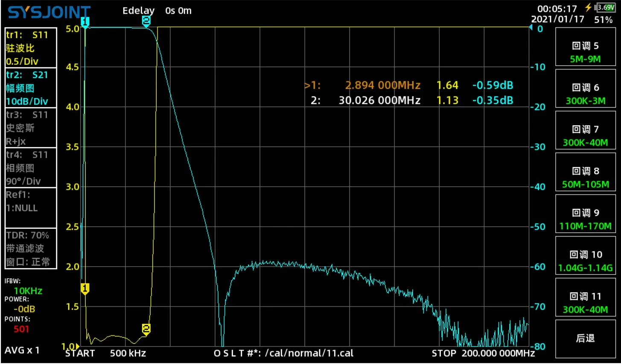Viewport: 621px width, 364px height.
Task: Tap the battery voltage indicator icon
Action: [605, 8]
